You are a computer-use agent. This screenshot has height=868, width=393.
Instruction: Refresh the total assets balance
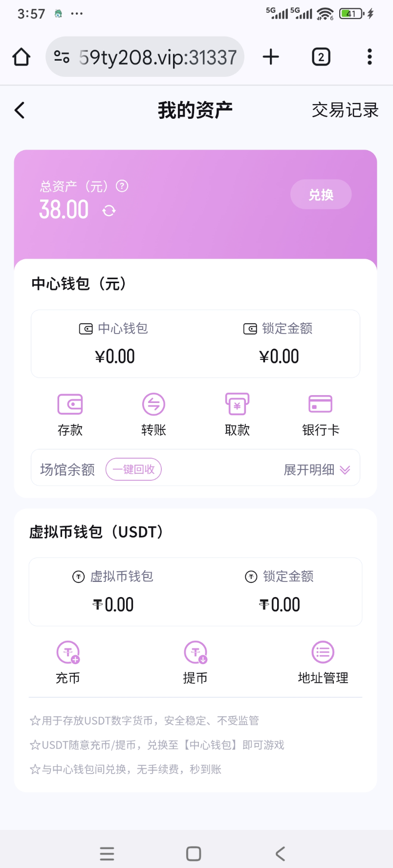(109, 211)
